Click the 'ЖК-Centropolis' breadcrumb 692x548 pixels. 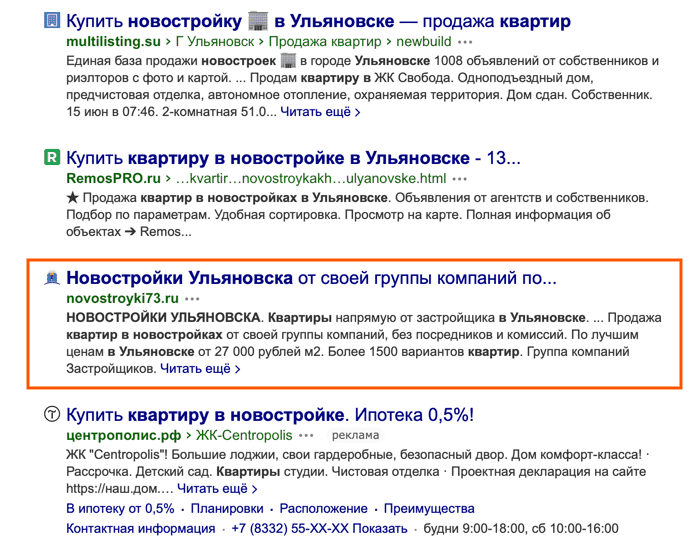click(x=244, y=435)
